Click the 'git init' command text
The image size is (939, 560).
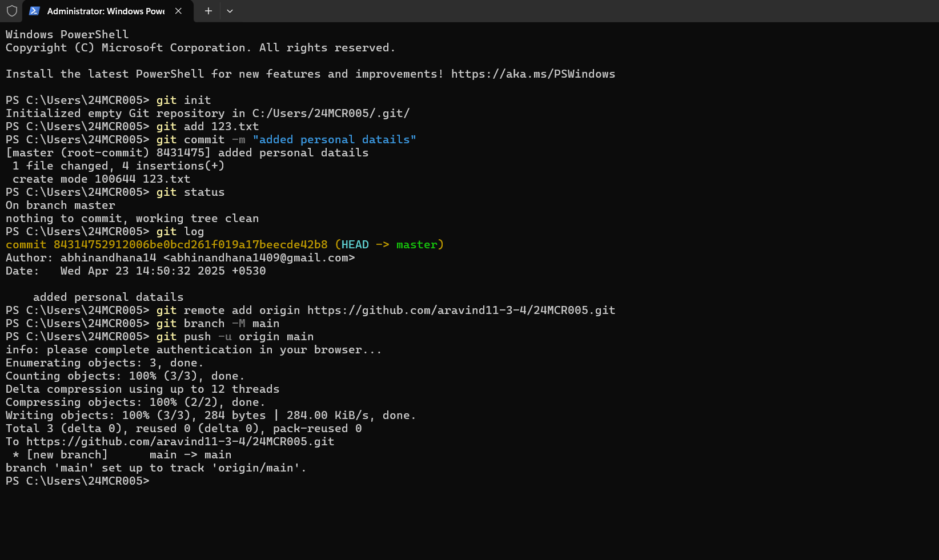[x=183, y=100]
